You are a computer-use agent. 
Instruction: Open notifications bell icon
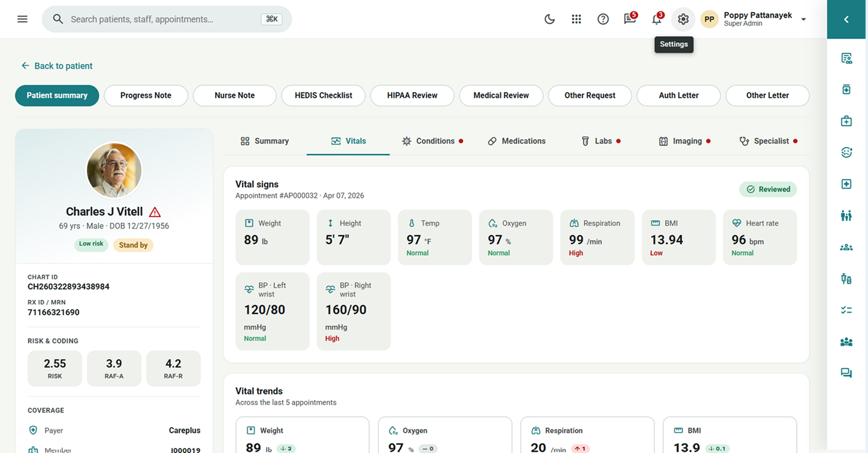coord(657,19)
